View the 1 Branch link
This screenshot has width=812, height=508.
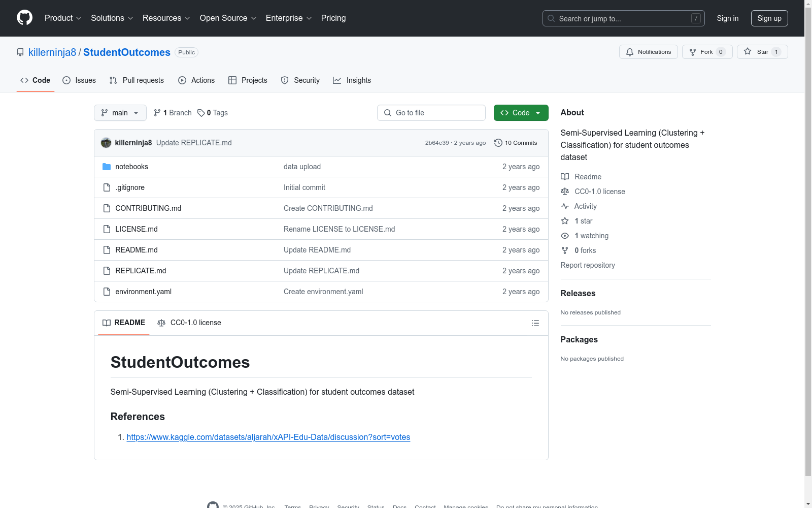click(173, 113)
